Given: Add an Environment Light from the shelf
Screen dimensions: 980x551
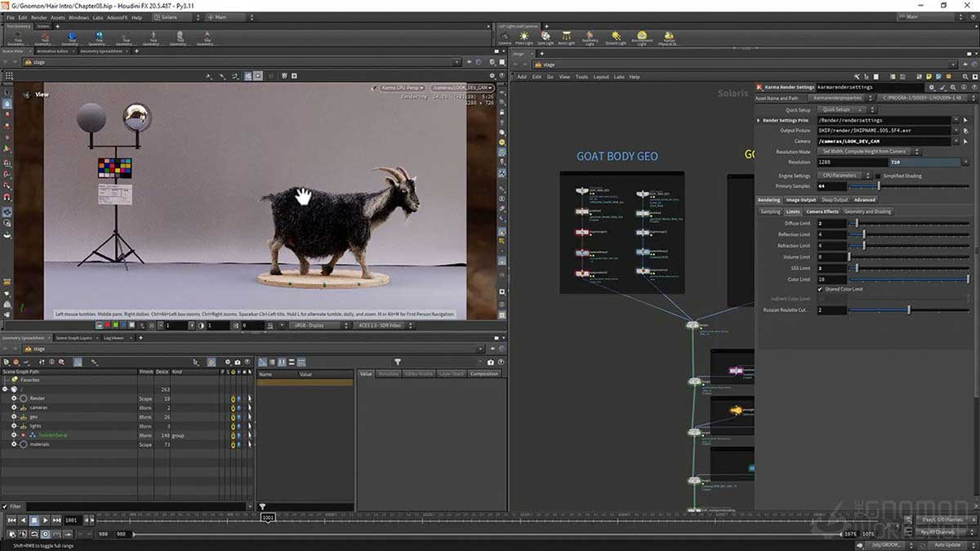Looking at the screenshot, I should 641,37.
